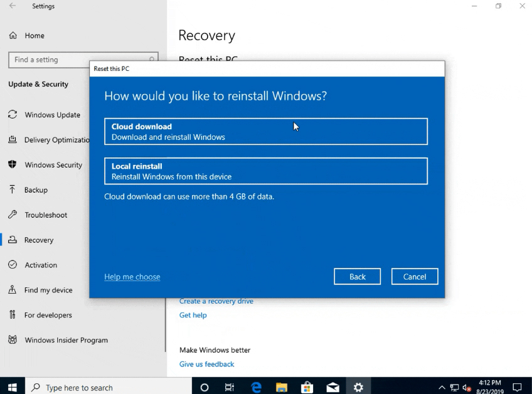Click the Activation checkmark circle icon

click(13, 264)
